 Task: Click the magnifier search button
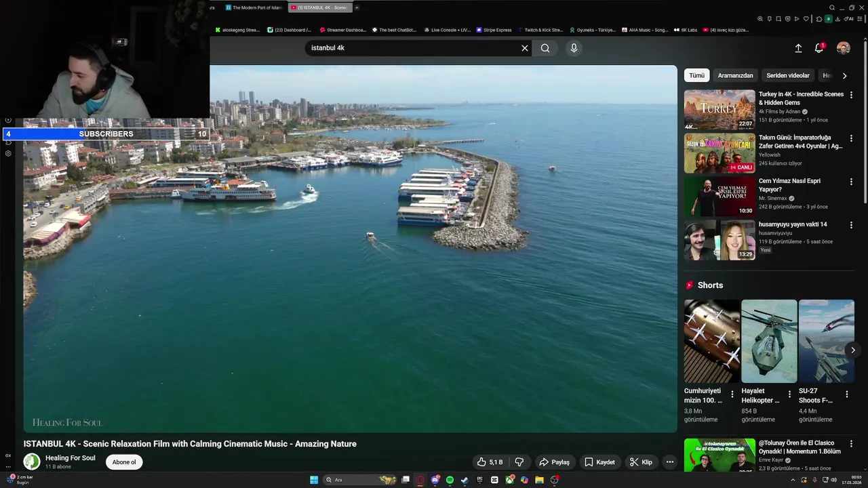(545, 48)
